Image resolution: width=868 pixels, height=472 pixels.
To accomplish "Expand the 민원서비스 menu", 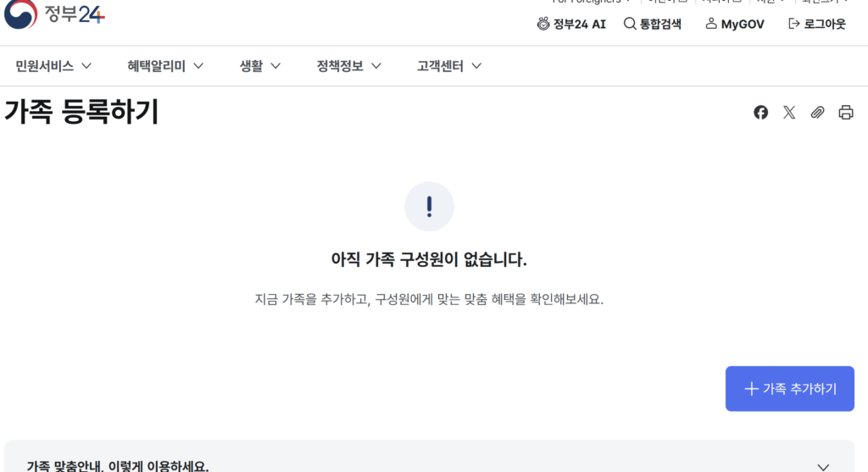I will point(53,66).
